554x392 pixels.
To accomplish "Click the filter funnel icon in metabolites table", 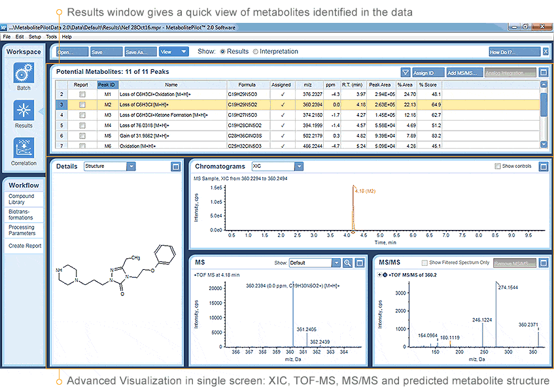I will (406, 73).
